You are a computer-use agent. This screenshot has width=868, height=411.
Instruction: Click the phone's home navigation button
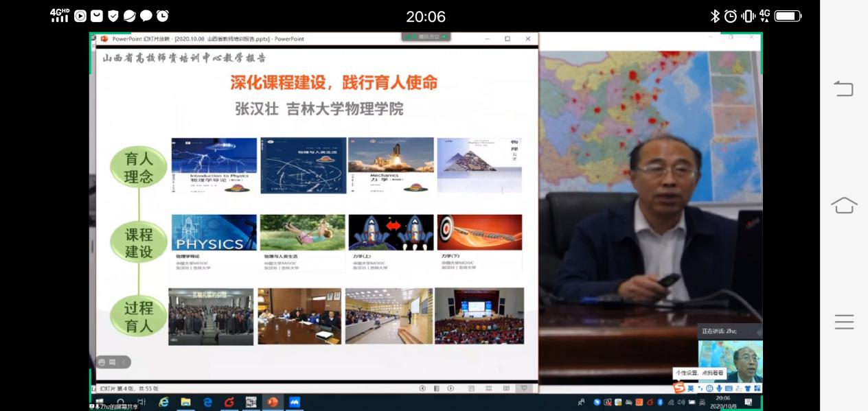[x=844, y=205]
